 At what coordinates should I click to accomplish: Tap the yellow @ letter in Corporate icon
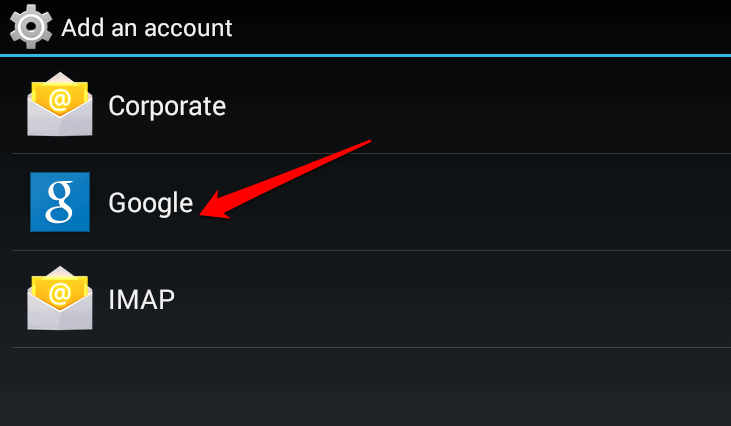point(60,99)
